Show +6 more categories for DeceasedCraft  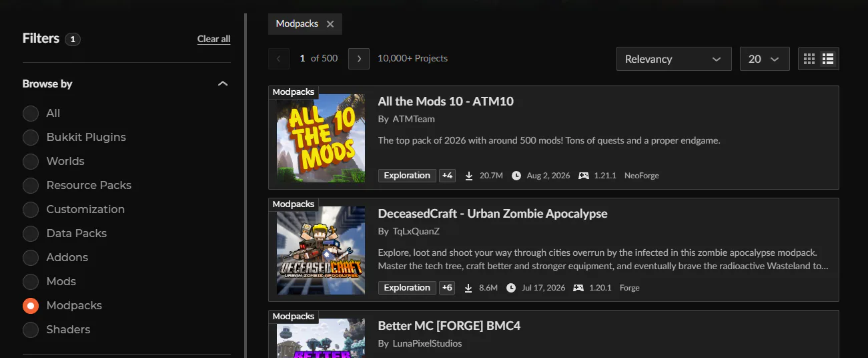pyautogui.click(x=447, y=288)
